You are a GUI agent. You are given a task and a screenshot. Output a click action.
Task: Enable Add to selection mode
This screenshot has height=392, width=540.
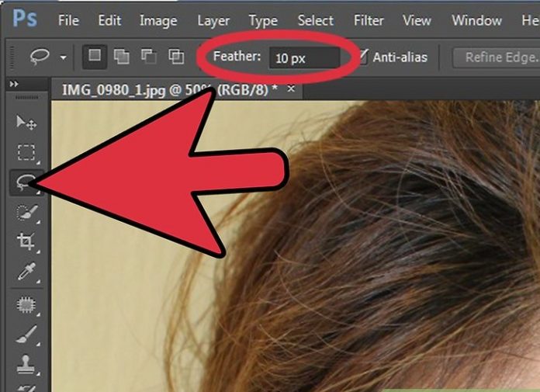point(122,56)
